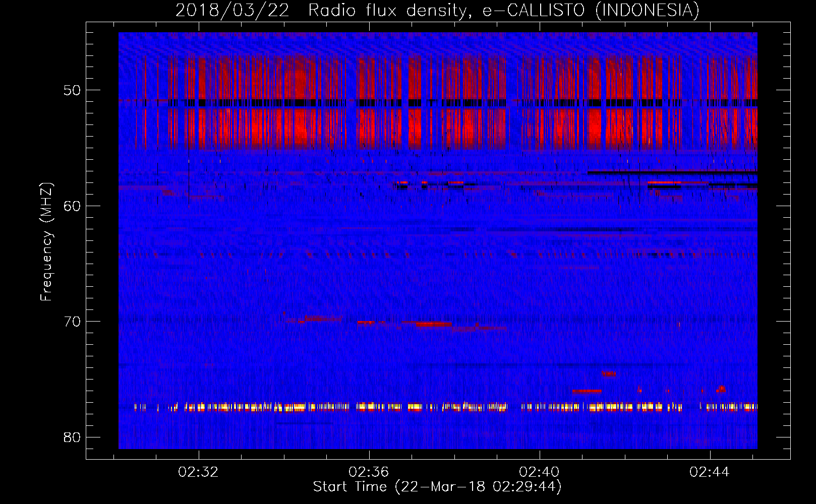The image size is (816, 504).
Task: Click the 'Start Time (22-Mar-18 02:29:44)' label
Action: pyautogui.click(x=437, y=487)
